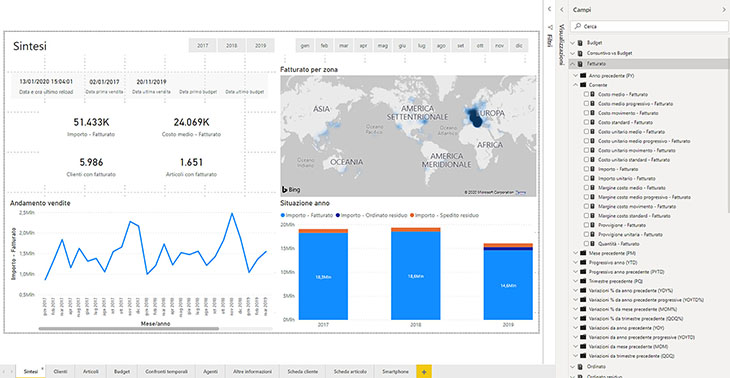Click the Corrente folder icon
This screenshot has height=378, width=730.
tap(582, 85)
